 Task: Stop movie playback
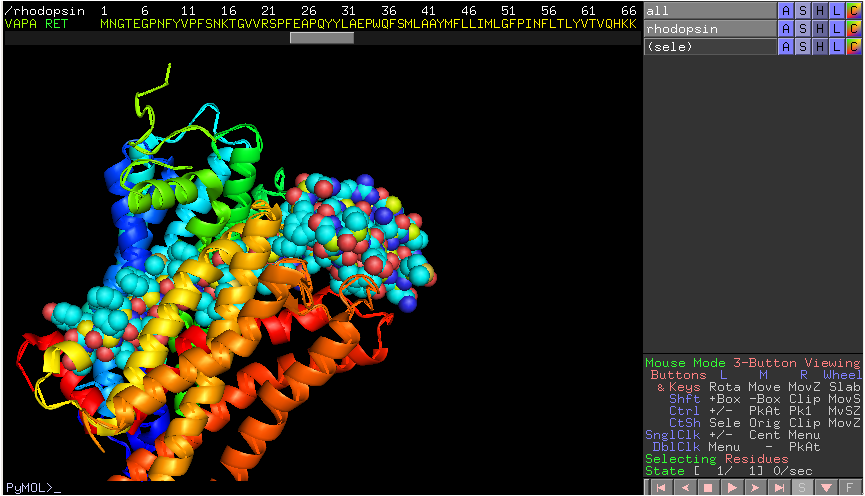[708, 487]
